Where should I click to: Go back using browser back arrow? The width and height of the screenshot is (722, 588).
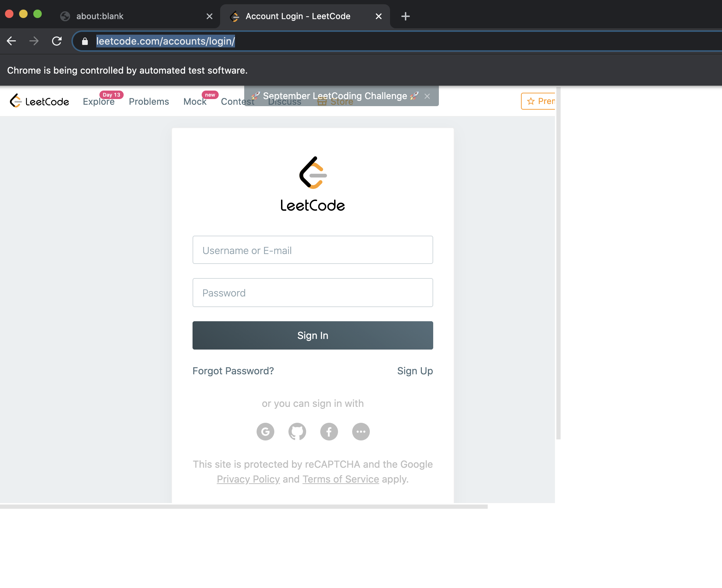(11, 41)
